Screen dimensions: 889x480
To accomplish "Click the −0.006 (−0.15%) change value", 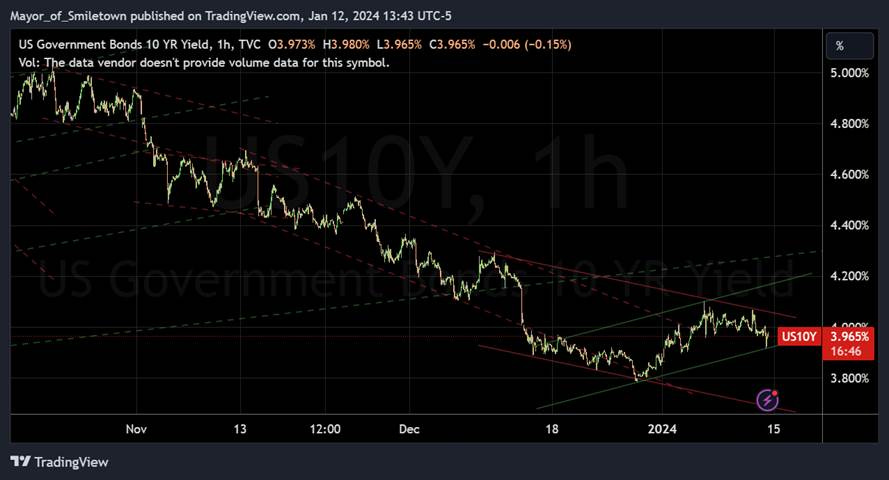I will click(527, 45).
